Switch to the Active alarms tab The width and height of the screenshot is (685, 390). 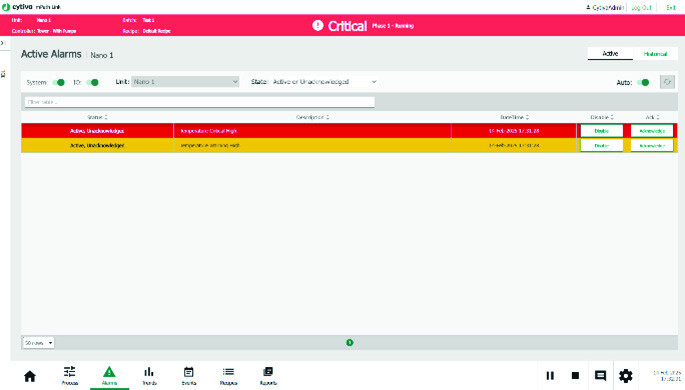point(610,53)
